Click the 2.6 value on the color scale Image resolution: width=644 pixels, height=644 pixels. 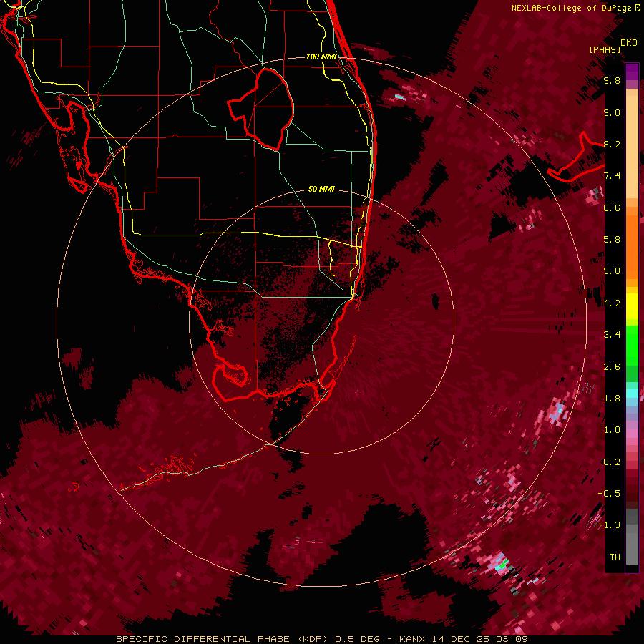(x=612, y=367)
